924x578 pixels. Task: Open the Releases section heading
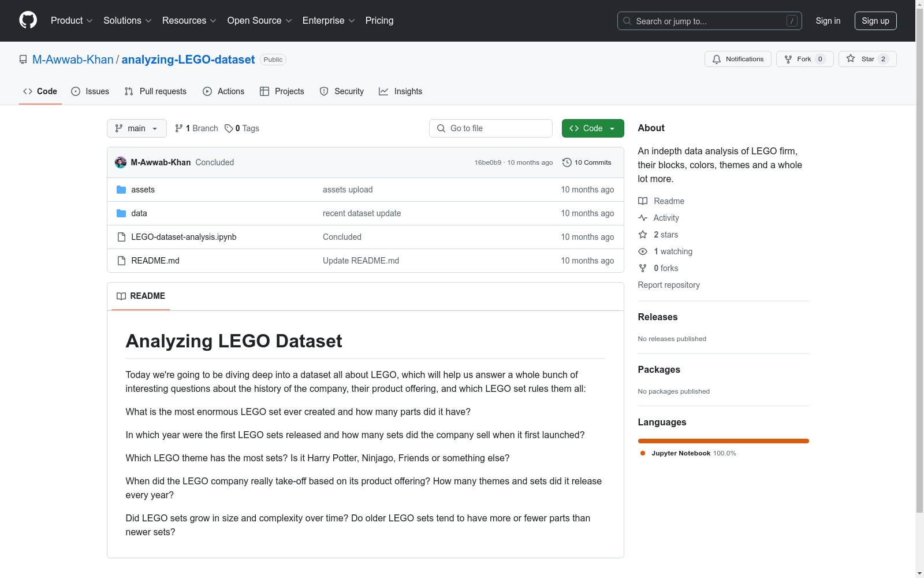tap(658, 317)
